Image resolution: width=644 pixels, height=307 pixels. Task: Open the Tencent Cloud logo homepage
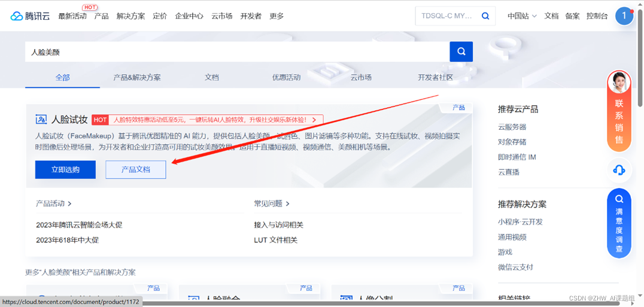pyautogui.click(x=30, y=16)
